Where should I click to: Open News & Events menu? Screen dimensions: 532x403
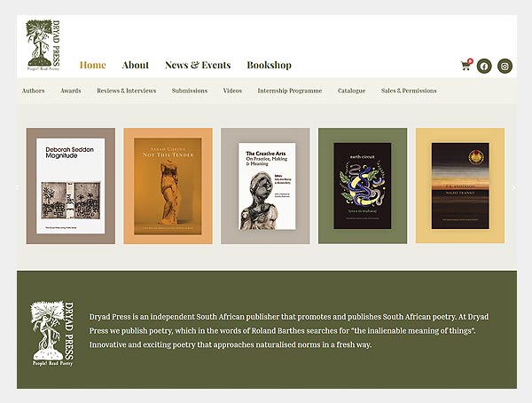point(198,65)
